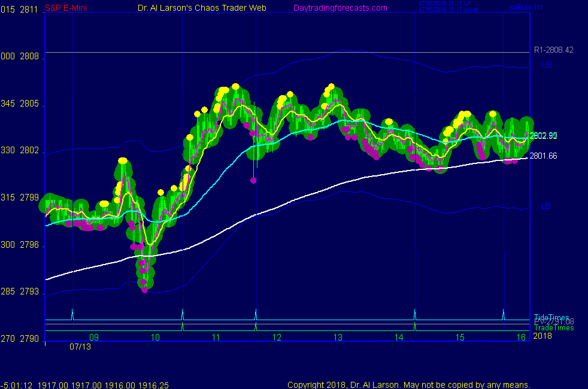Viewport: 588px width, 389px height.
Task: Click the 2805 price axis label
Action: pos(29,104)
